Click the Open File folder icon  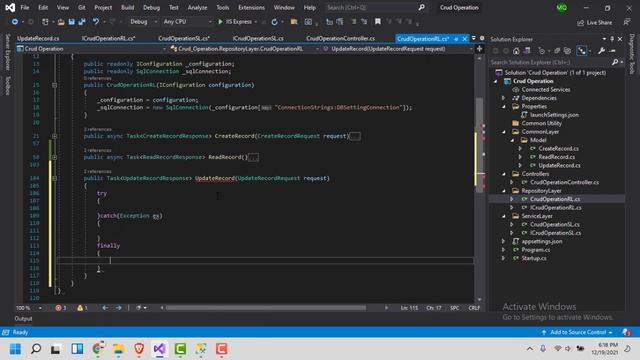[x=61, y=22]
